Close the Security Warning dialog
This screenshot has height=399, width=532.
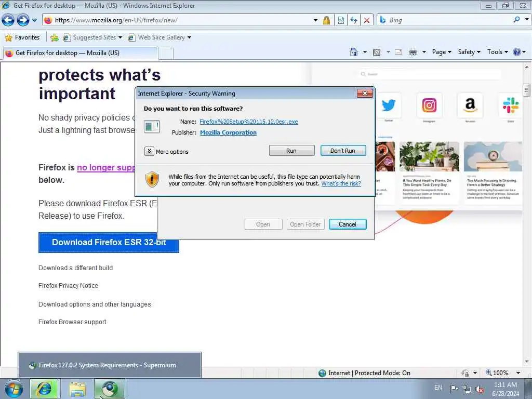coord(365,94)
